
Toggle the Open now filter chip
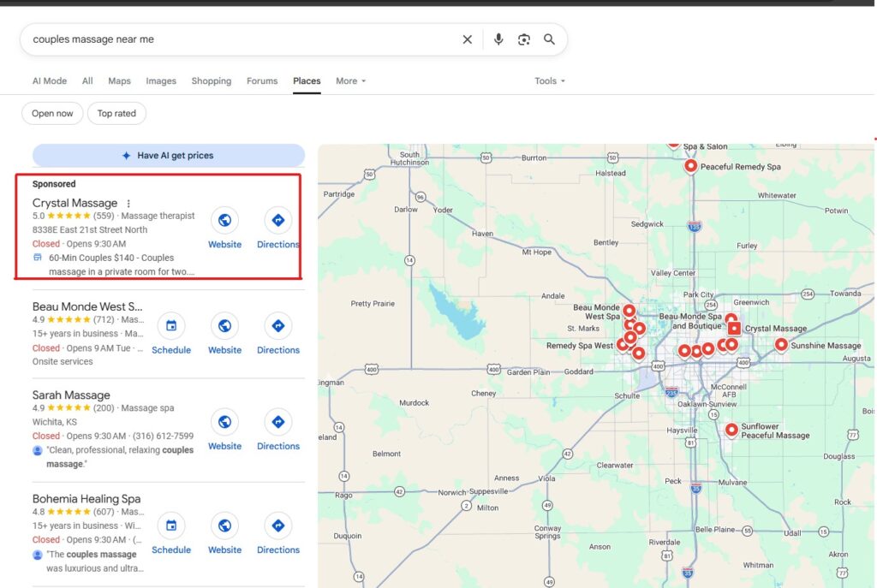[52, 114]
